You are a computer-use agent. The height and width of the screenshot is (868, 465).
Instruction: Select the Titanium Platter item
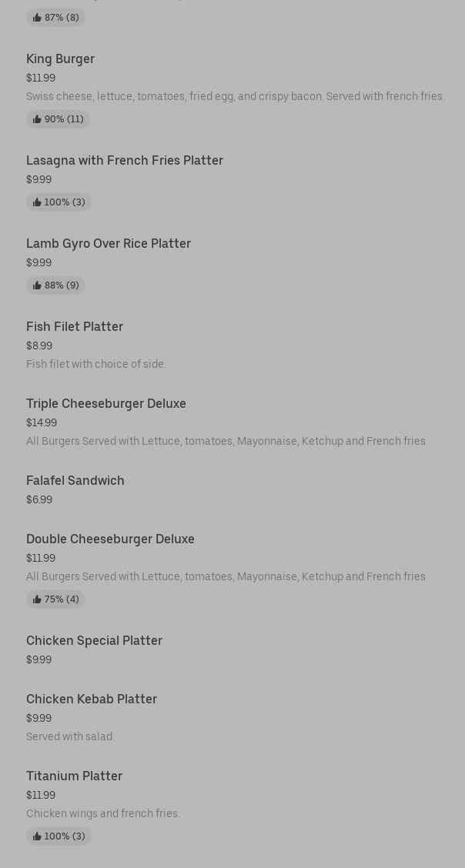(x=74, y=776)
